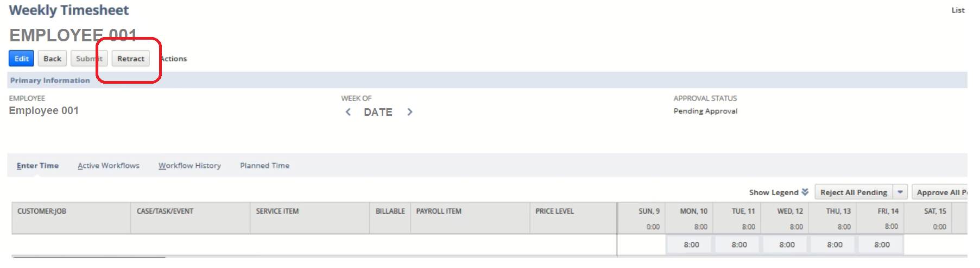Go to previous week arrow
Image resolution: width=980 pixels, height=268 pixels.
coord(348,112)
